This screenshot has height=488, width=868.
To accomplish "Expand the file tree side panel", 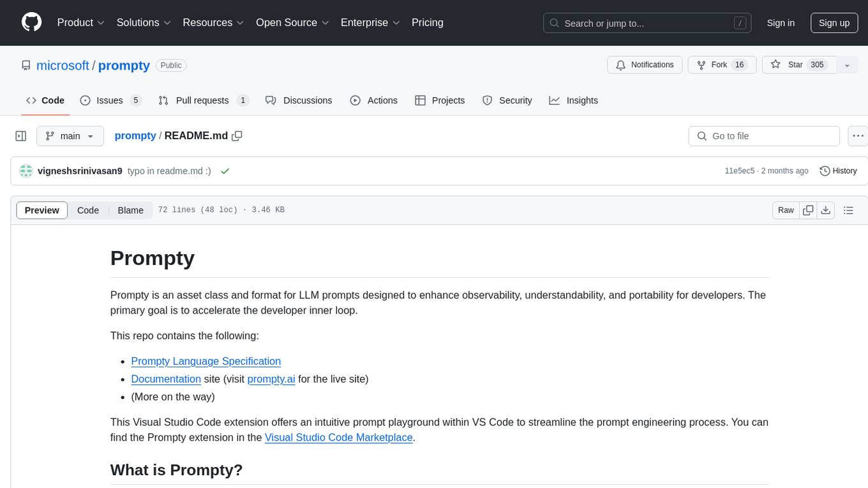I will tap(21, 136).
